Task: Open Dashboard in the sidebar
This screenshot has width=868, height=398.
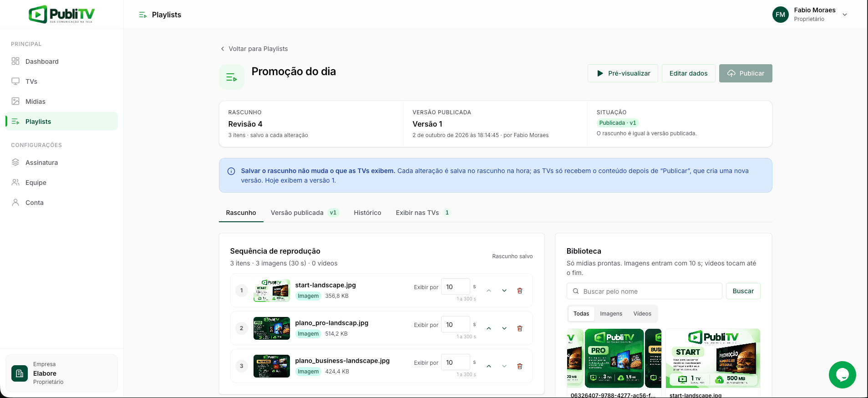Action: (x=61, y=61)
